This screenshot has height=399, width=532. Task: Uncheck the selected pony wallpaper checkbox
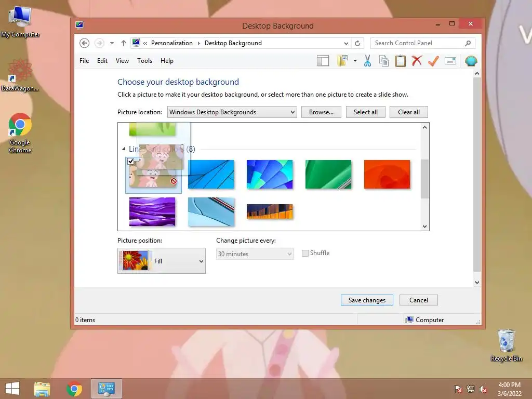coord(130,161)
